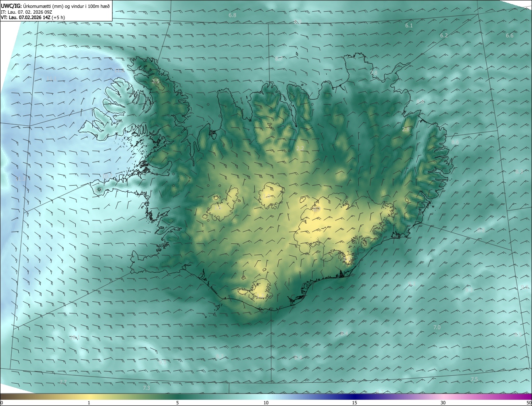Click the 3.5 value in the Westfjords
The width and height of the screenshot is (532, 406).
[x=155, y=81]
